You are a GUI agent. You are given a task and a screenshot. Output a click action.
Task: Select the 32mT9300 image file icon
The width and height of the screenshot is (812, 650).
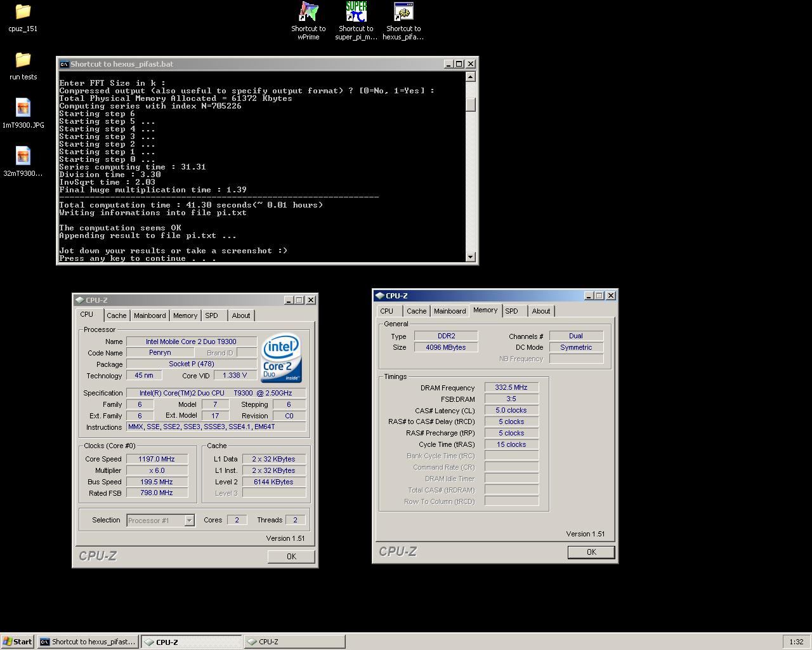(x=23, y=156)
